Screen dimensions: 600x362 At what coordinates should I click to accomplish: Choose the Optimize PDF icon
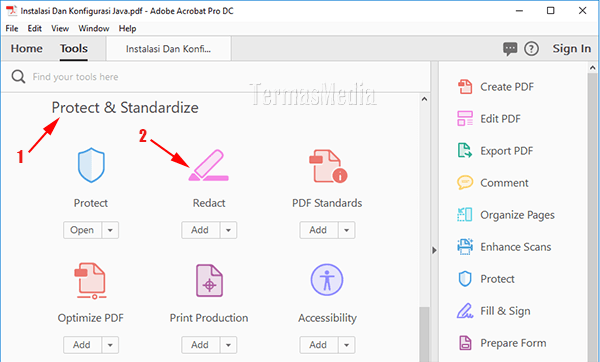point(91,280)
